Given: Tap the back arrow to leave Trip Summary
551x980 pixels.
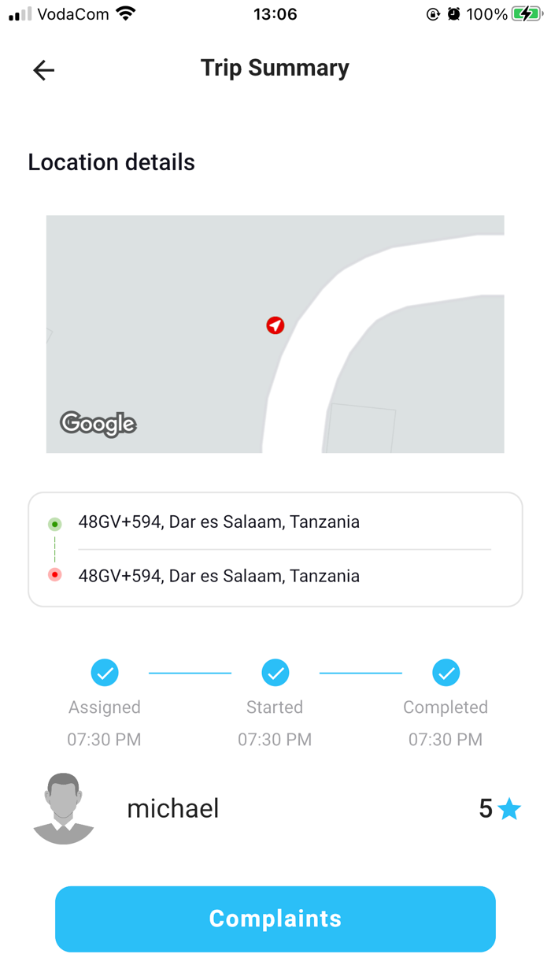Looking at the screenshot, I should pyautogui.click(x=43, y=70).
